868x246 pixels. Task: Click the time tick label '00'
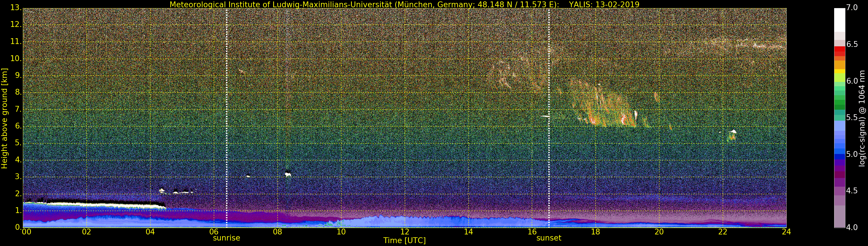26,232
